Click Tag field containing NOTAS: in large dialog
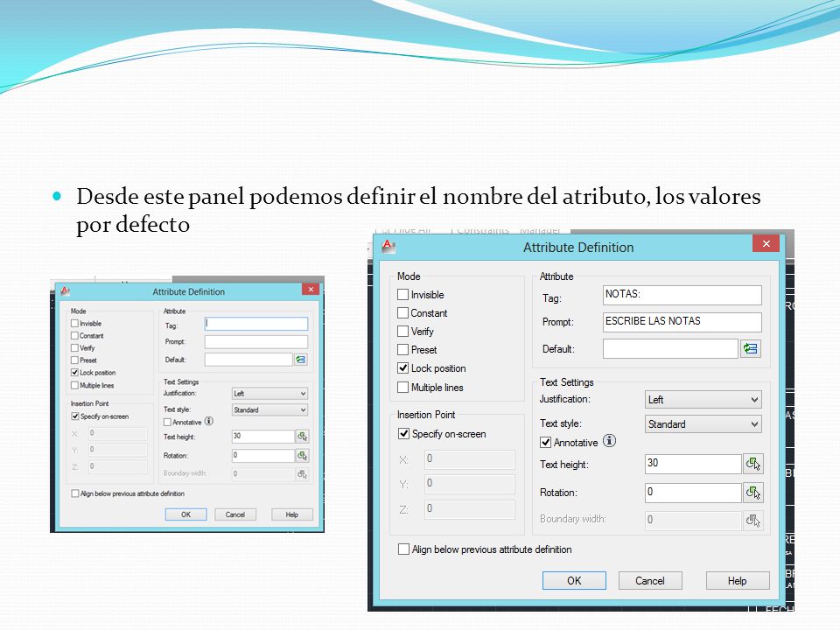Image resolution: width=840 pixels, height=630 pixels. pyautogui.click(x=682, y=295)
